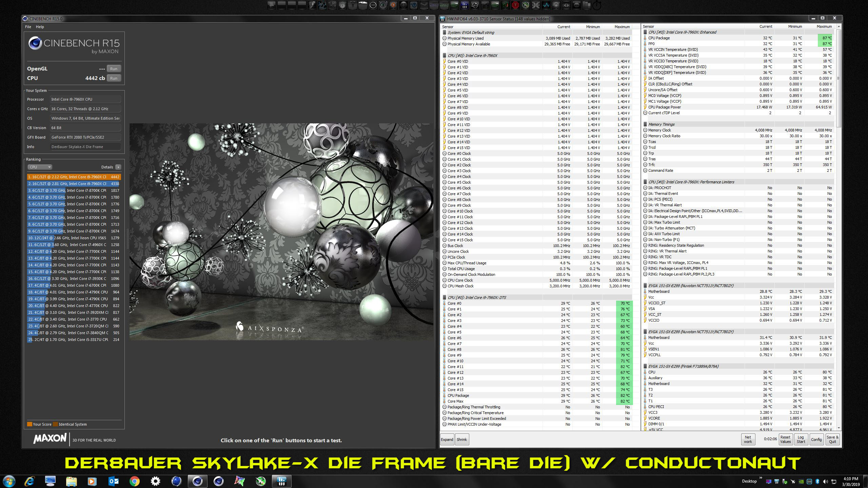This screenshot has width=868, height=488.
Task: Open HWiNFO sensor Config
Action: point(816,440)
